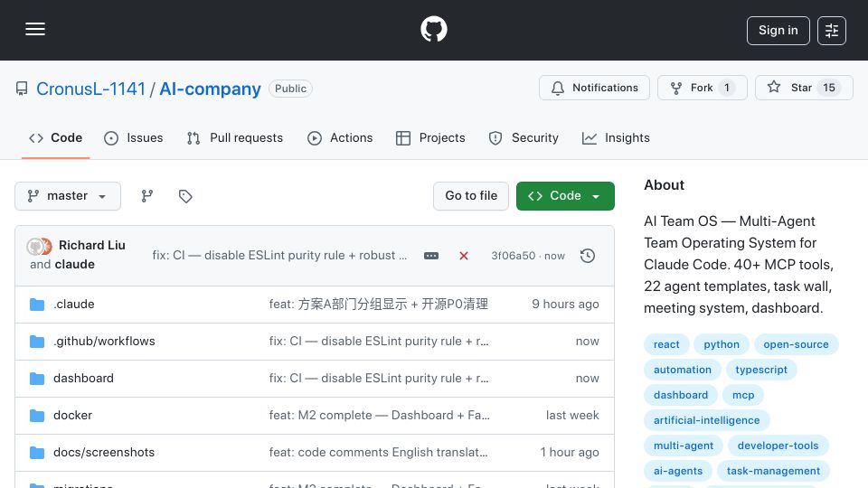
Task: Click Go to file button
Action: pos(471,196)
